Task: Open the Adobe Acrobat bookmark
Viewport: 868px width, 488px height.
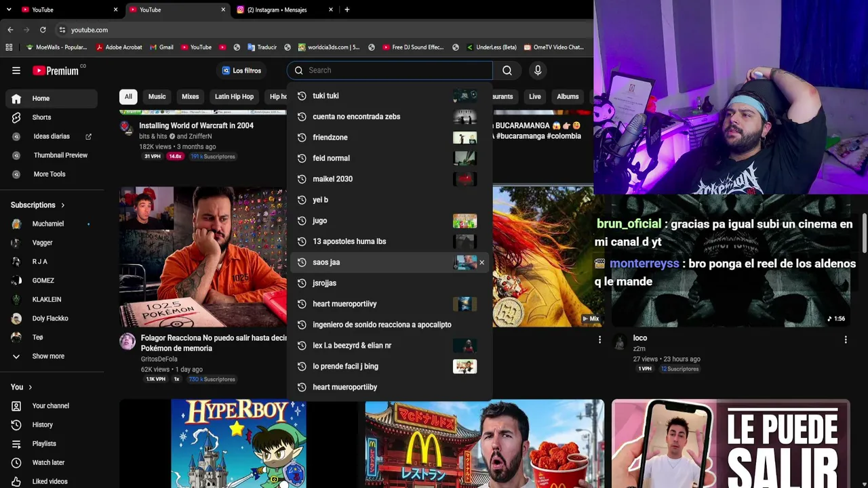Action: click(119, 47)
